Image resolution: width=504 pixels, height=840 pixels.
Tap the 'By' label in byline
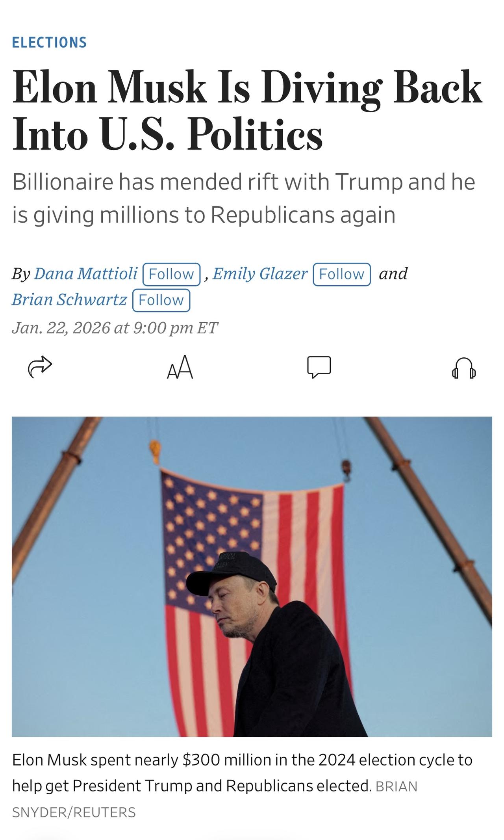(x=21, y=274)
